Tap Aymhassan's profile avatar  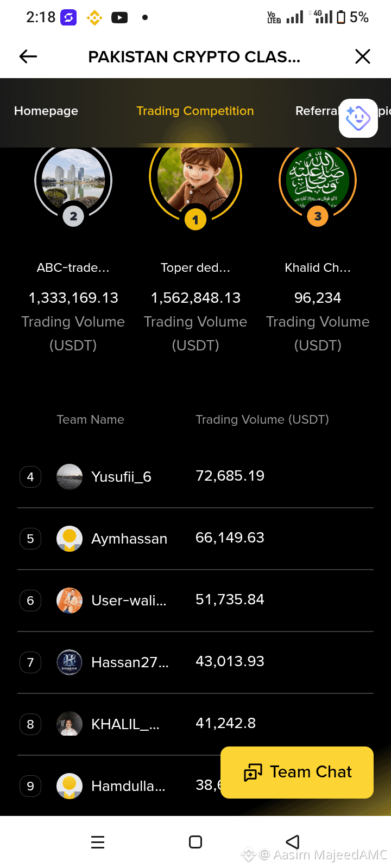click(70, 539)
